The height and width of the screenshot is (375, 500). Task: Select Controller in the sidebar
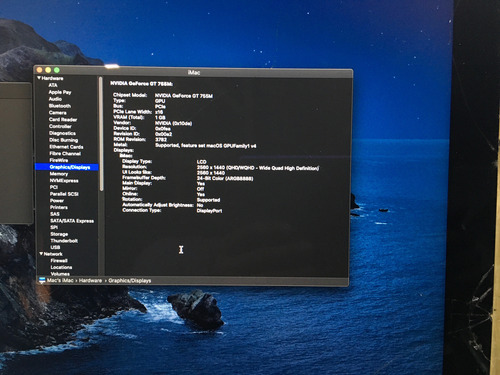[x=60, y=126]
